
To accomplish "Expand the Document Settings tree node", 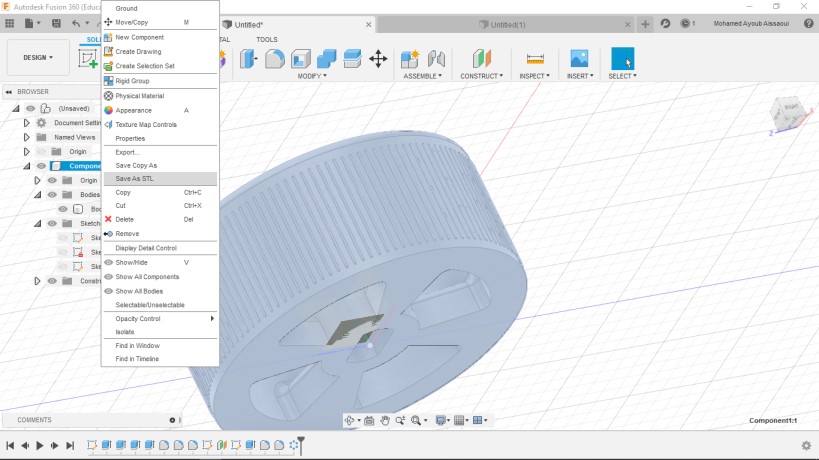I will (27, 123).
